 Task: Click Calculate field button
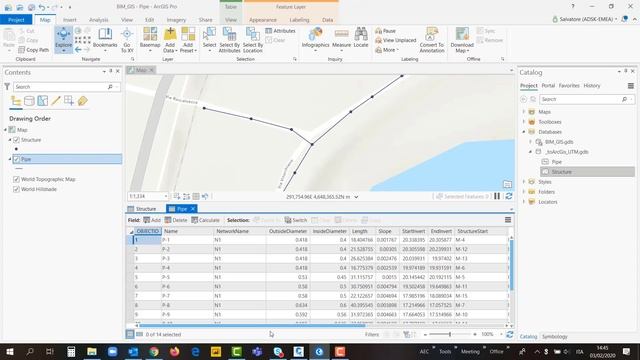pos(205,220)
